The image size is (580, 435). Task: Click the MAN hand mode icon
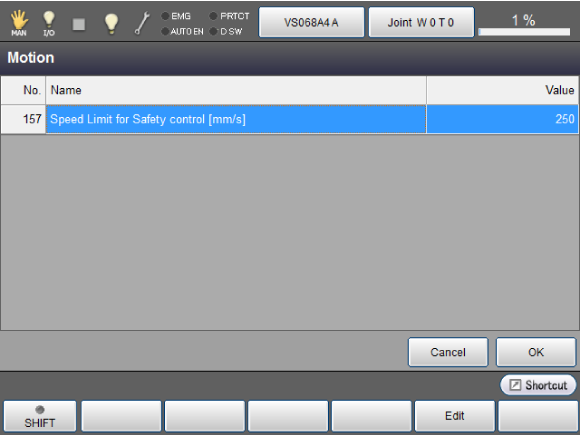point(19,23)
